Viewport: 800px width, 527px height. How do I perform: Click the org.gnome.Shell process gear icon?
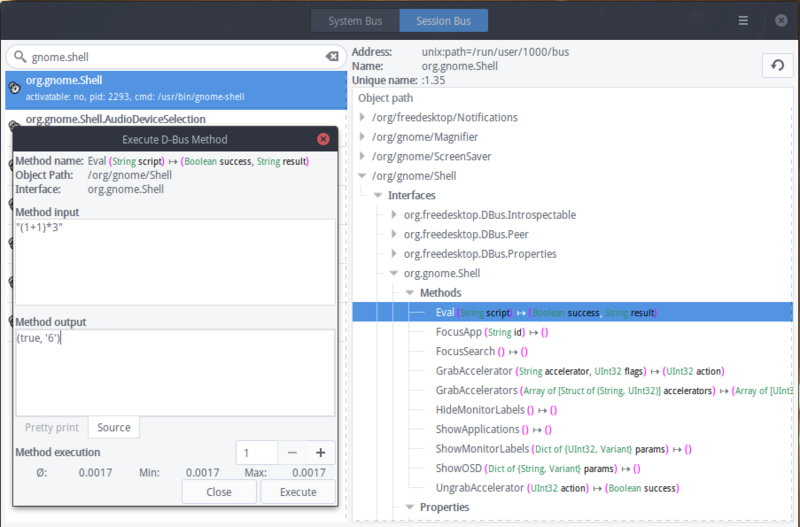click(14, 88)
